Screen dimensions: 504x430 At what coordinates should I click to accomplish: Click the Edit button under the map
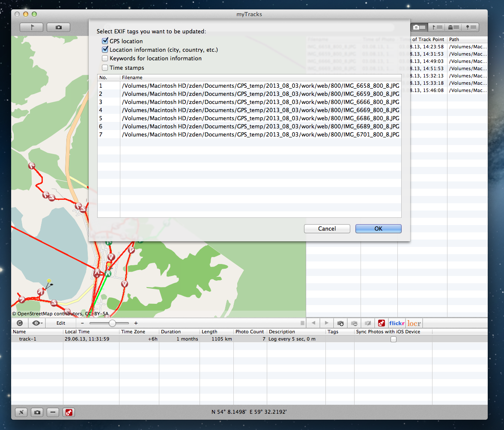[x=61, y=323]
